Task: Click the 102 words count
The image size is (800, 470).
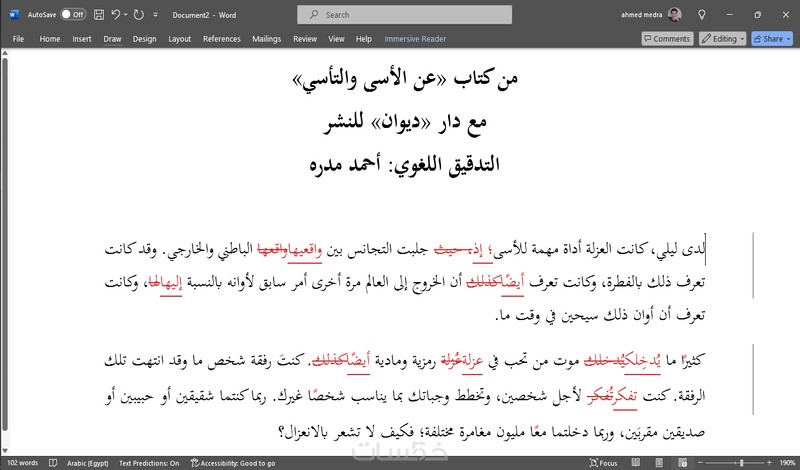Action: click(23, 463)
